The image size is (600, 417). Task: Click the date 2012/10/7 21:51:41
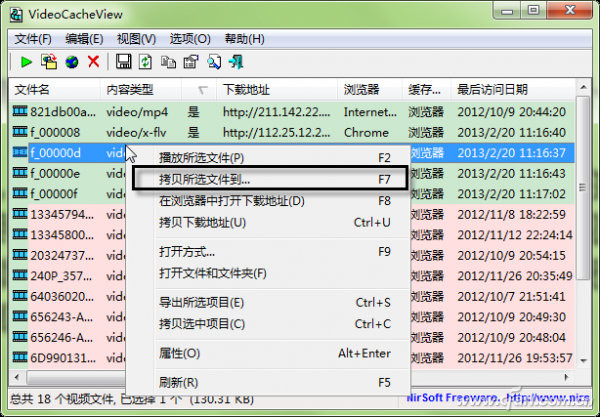point(511,296)
